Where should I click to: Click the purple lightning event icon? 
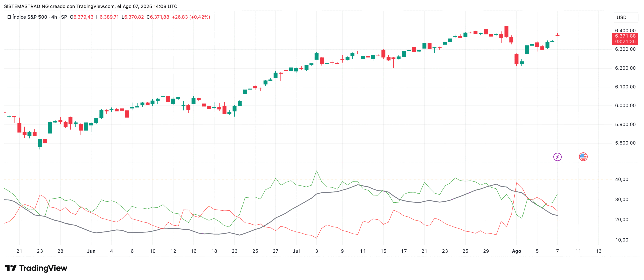coord(557,157)
